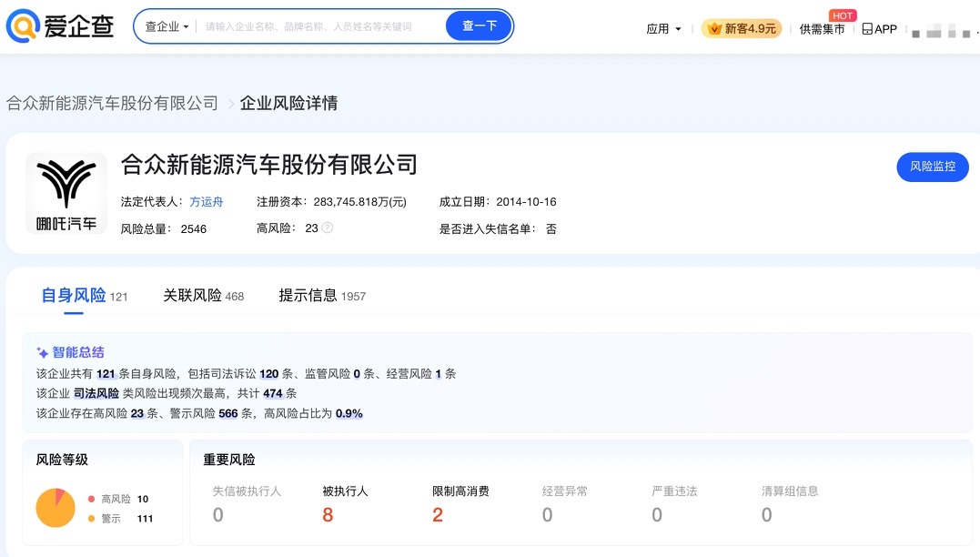Click the 高风险 help question mark icon
The width and height of the screenshot is (980, 557).
click(328, 228)
